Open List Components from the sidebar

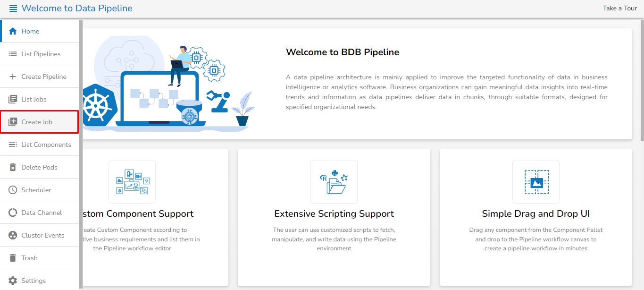coord(40,145)
